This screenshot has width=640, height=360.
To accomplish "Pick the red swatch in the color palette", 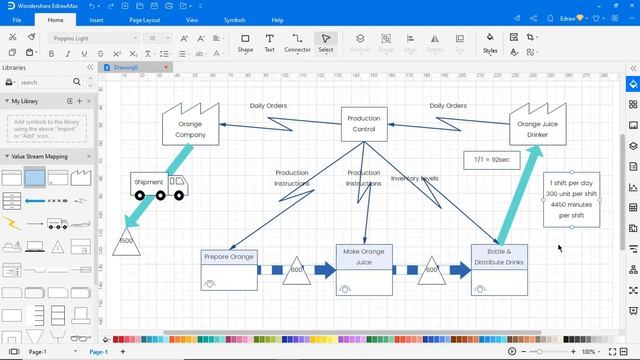I will pos(121,340).
